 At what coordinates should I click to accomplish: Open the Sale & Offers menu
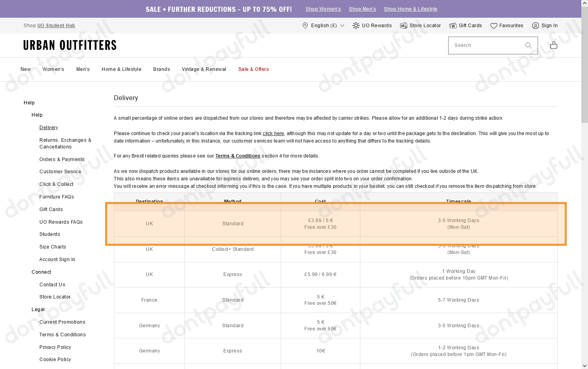253,69
